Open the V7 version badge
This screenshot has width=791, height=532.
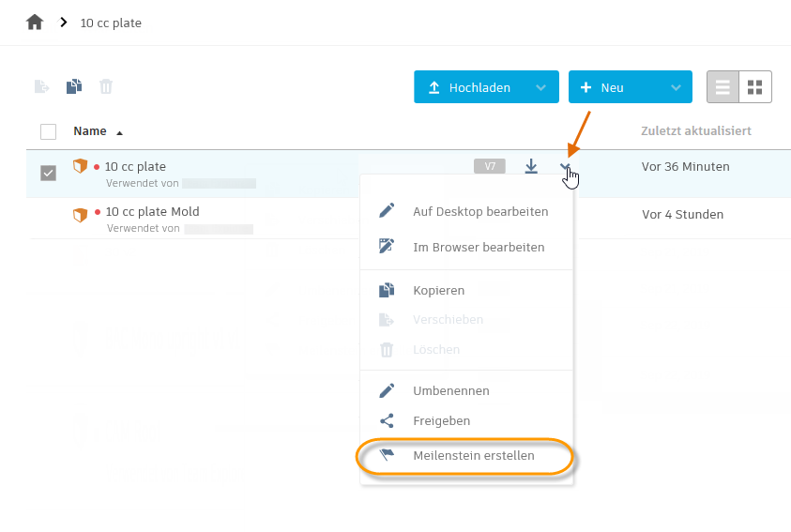pos(490,167)
